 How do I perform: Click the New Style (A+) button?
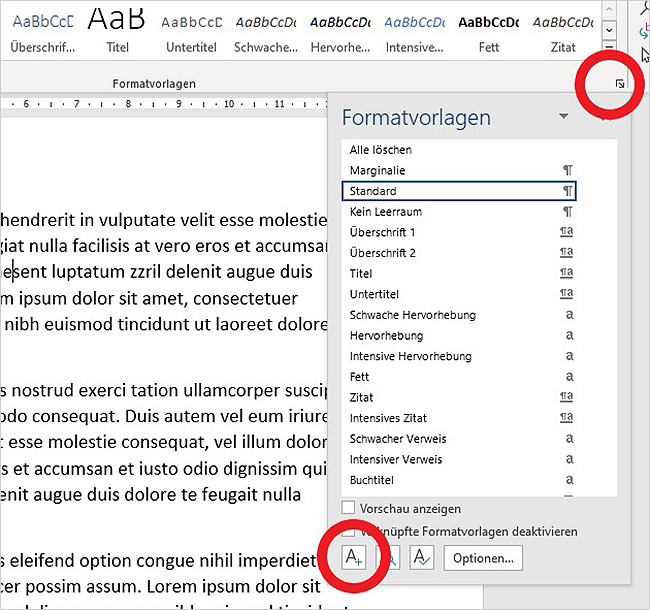(x=354, y=558)
